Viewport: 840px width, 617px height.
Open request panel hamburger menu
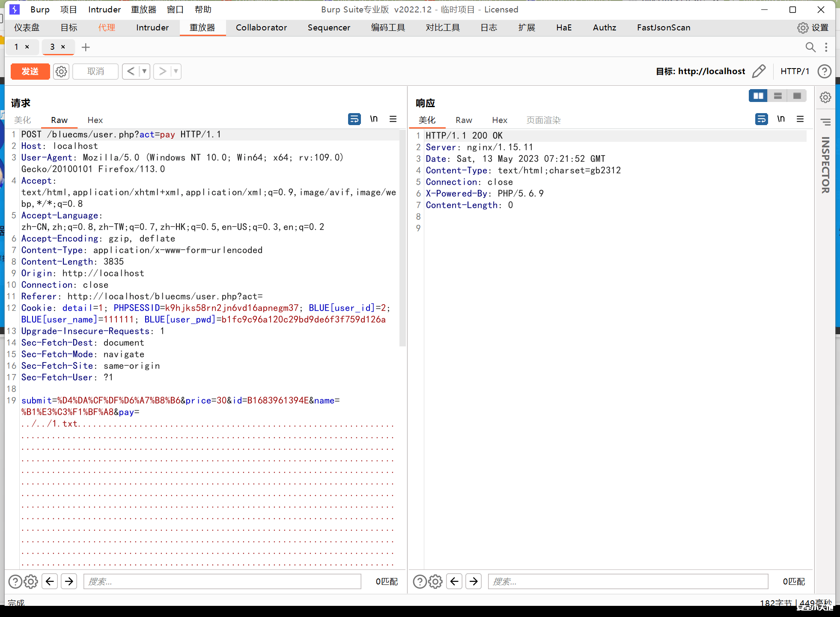pos(393,119)
